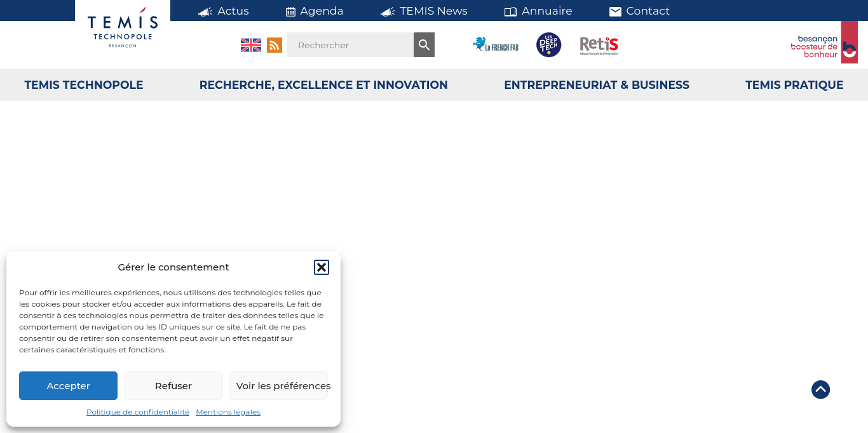868x433 pixels.
Task: Go to the Agenda page
Action: (x=315, y=11)
